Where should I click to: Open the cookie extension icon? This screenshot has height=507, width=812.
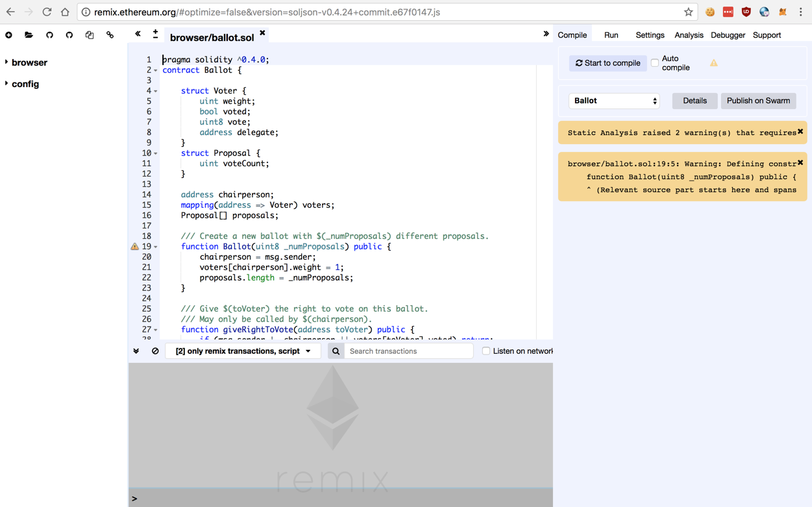pyautogui.click(x=710, y=12)
